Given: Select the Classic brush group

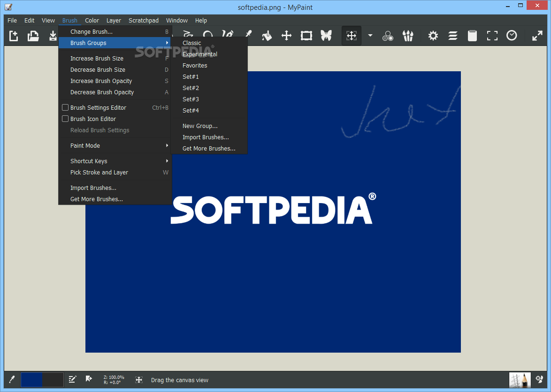Looking at the screenshot, I should [209, 43].
